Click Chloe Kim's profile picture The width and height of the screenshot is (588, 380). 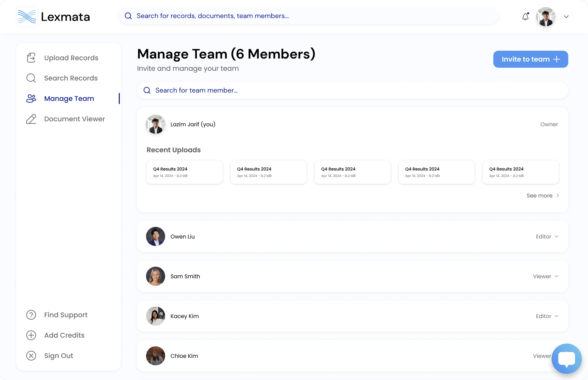tap(156, 356)
